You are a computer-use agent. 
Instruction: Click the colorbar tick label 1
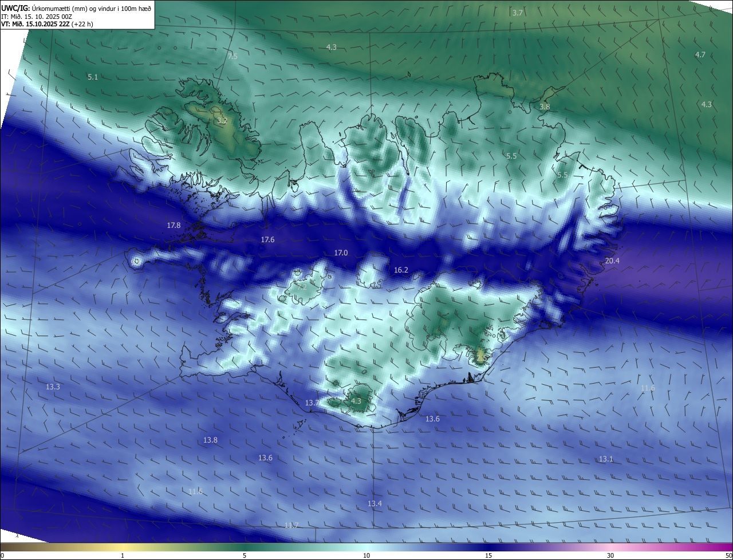pos(123,555)
